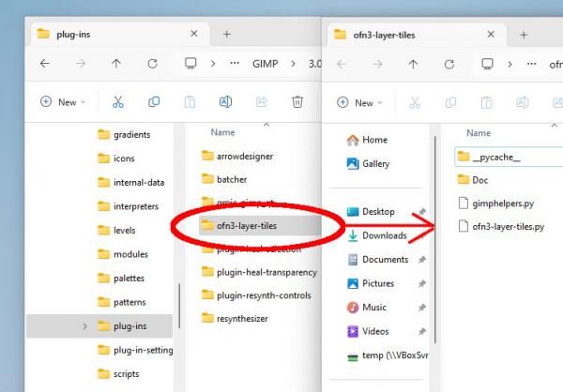The image size is (563, 392).
Task: Click Forward arrow in plug-ins window
Action: coord(81,64)
